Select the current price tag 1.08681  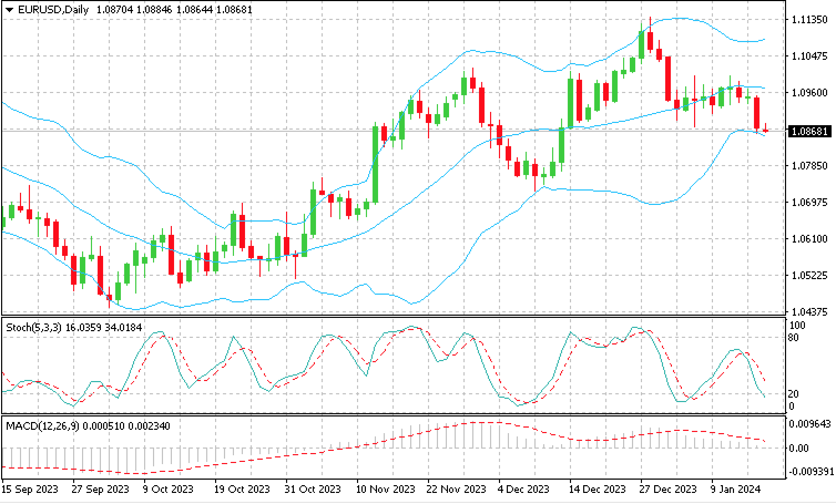(809, 131)
